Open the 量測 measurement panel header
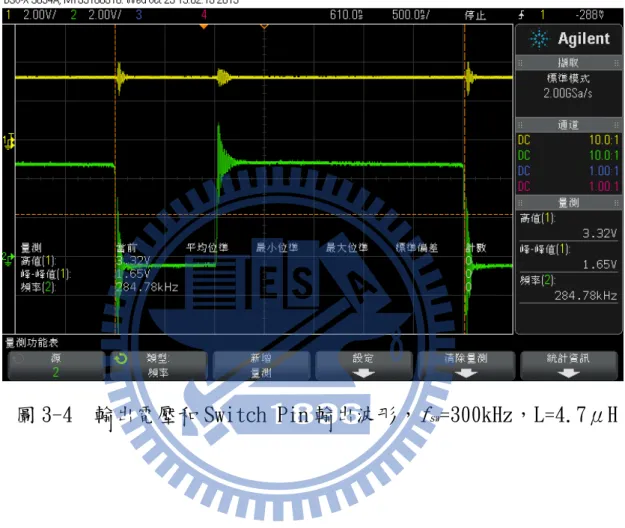The height and width of the screenshot is (528, 625). pyautogui.click(x=568, y=203)
